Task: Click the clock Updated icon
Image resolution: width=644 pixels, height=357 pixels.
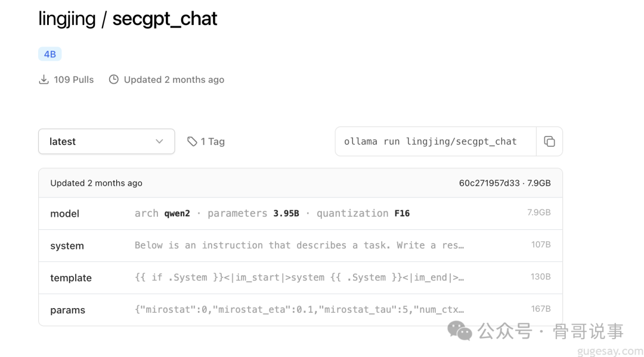Action: pos(114,79)
